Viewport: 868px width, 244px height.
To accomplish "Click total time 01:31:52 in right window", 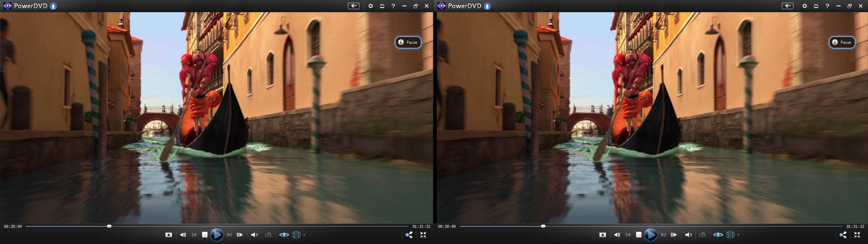I will (x=855, y=226).
